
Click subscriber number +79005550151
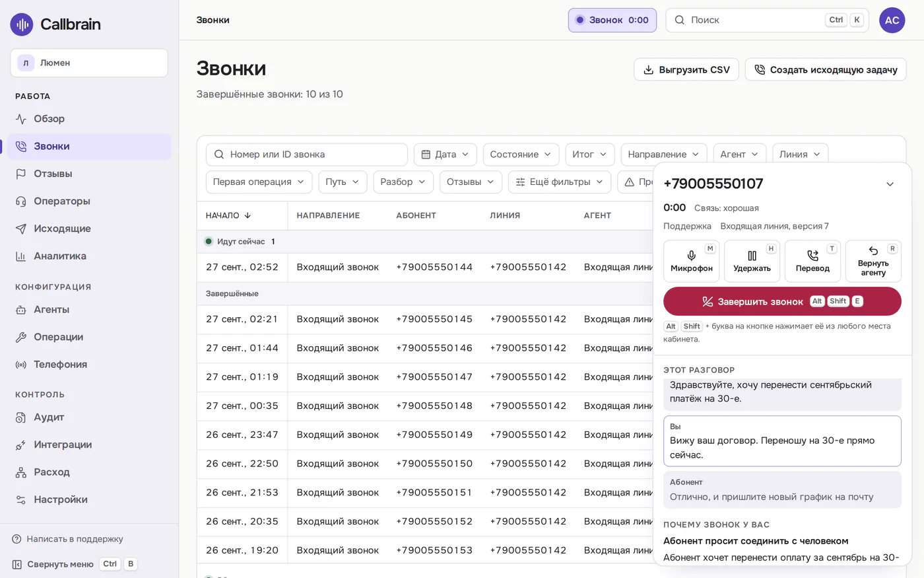point(434,493)
